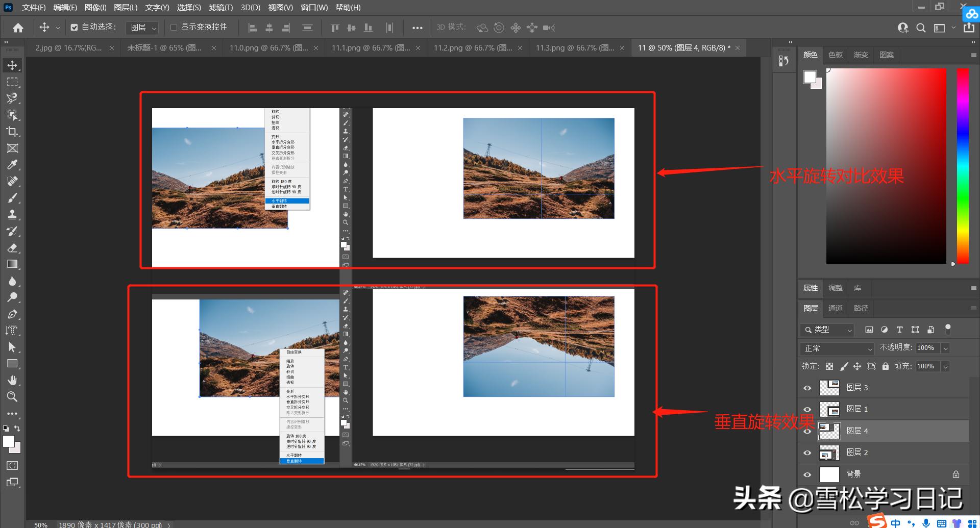
Task: Open the 正常 blend mode dropdown
Action: [838, 348]
